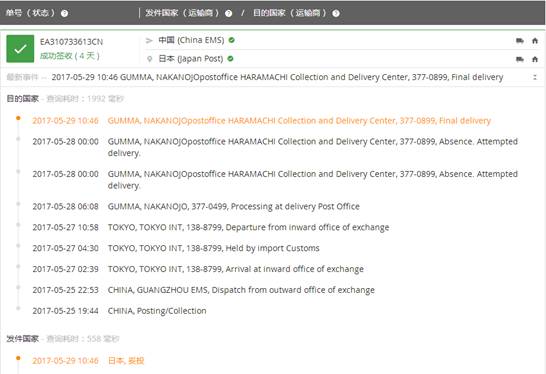This screenshot has height=374, width=546.
Task: Click the home icon in the Japan Post row
Action: click(x=535, y=59)
